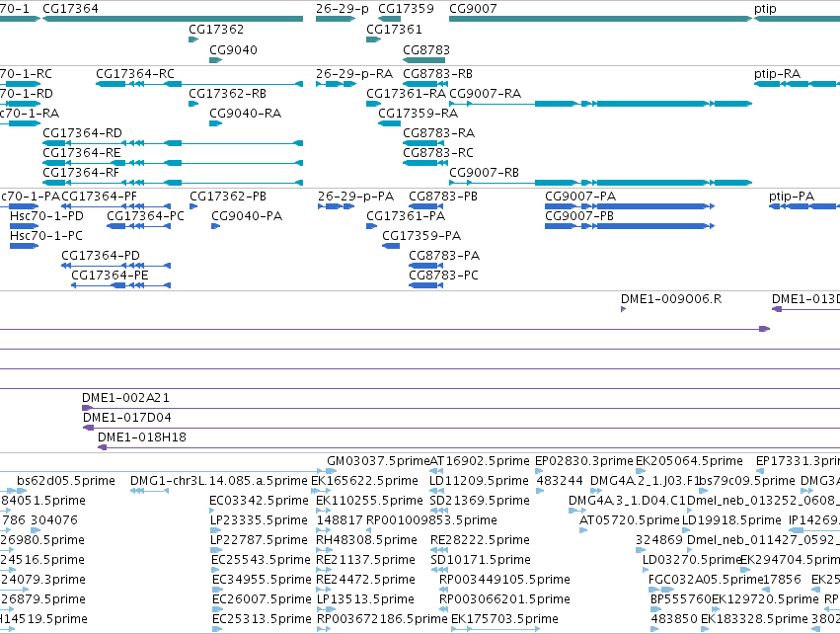Click the CG17362 gene glyph
This screenshot has height=634, width=840.
193,40
